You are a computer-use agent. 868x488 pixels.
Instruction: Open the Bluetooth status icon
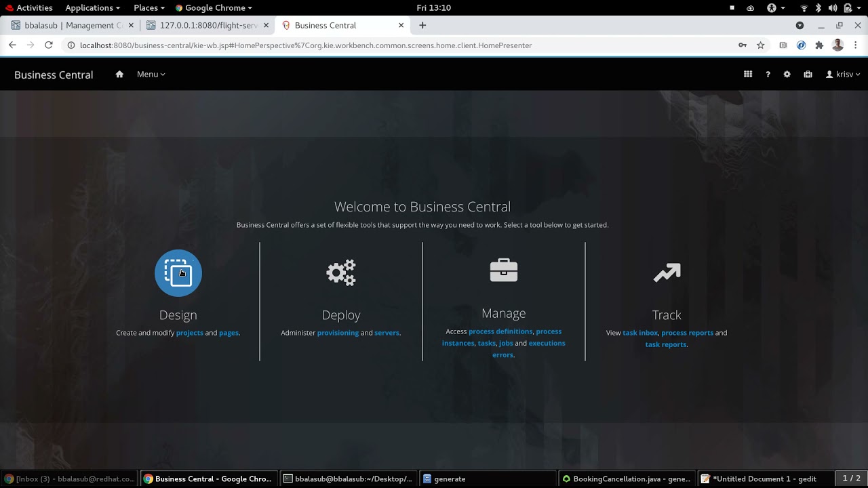coord(818,7)
